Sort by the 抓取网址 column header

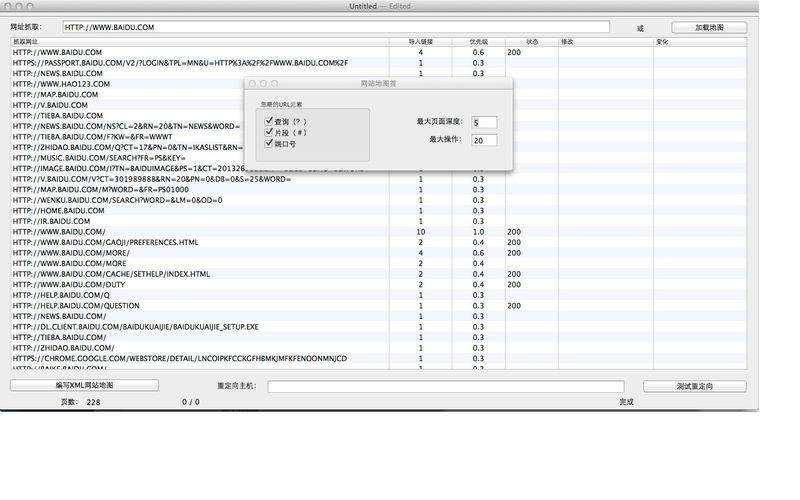pyautogui.click(x=199, y=42)
